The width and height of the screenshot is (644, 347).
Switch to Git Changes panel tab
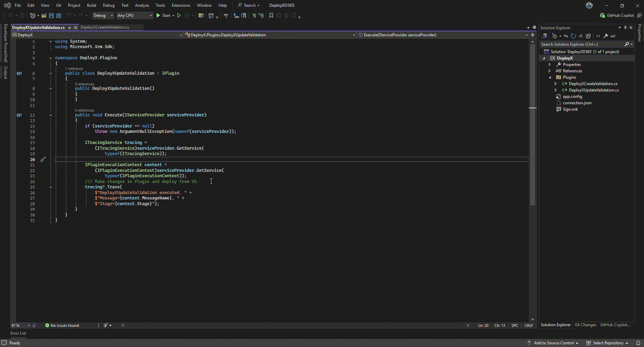tap(585, 325)
